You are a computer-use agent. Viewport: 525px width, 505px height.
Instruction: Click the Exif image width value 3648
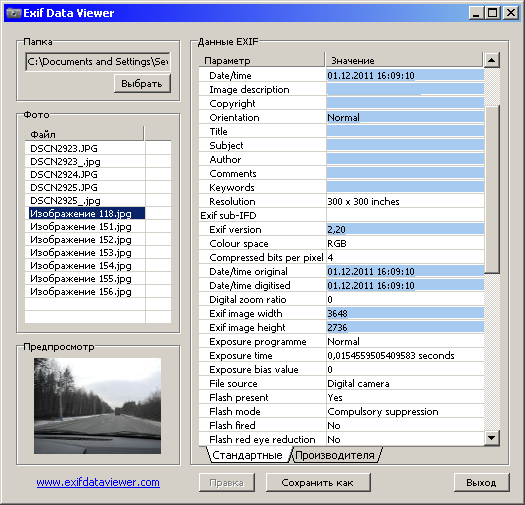tap(405, 313)
